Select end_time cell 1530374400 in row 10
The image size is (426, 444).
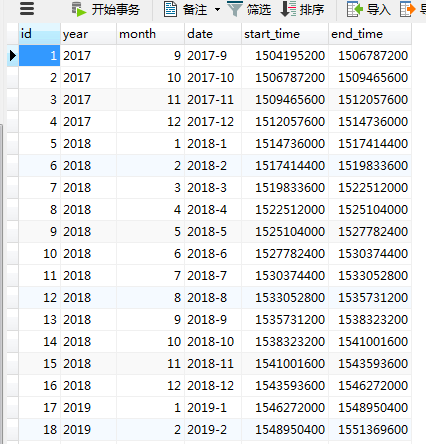[x=370, y=254]
